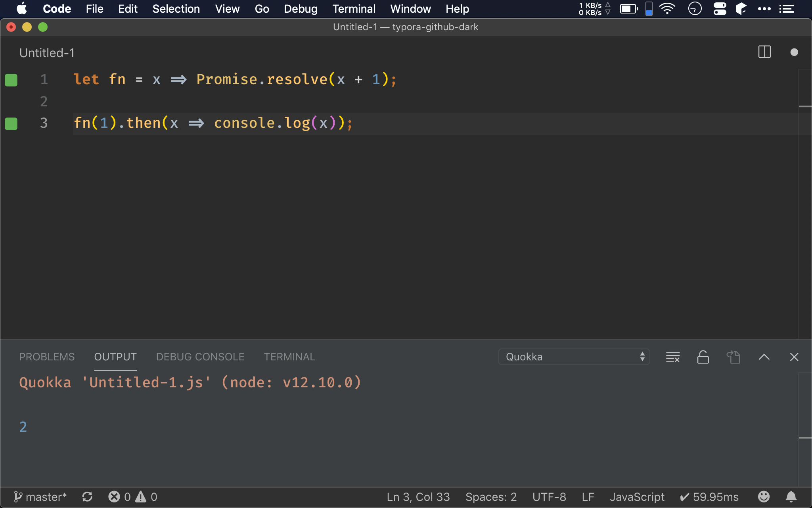Image resolution: width=812 pixels, height=508 pixels.
Task: Clear the output panel contents
Action: point(673,357)
